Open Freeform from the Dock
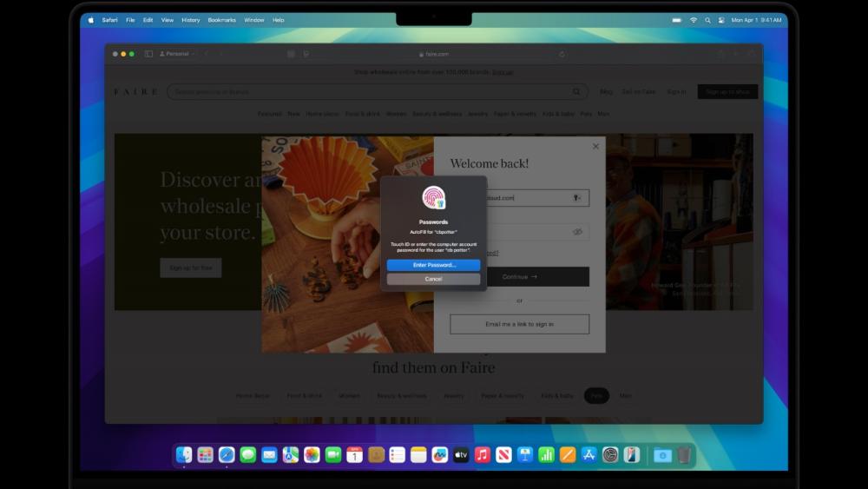The width and height of the screenshot is (868, 489). pos(439,455)
